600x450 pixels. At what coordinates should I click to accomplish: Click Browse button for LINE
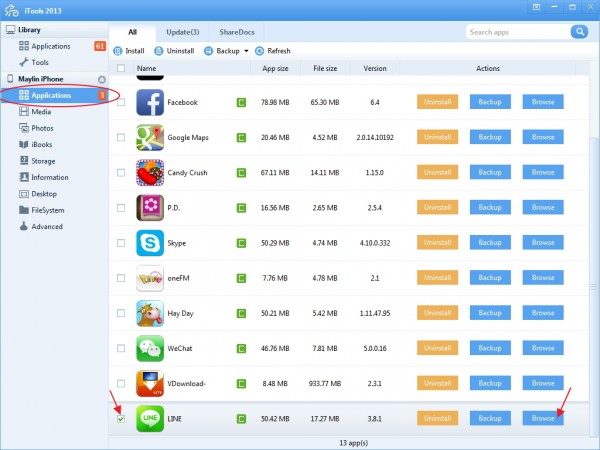[x=543, y=418]
